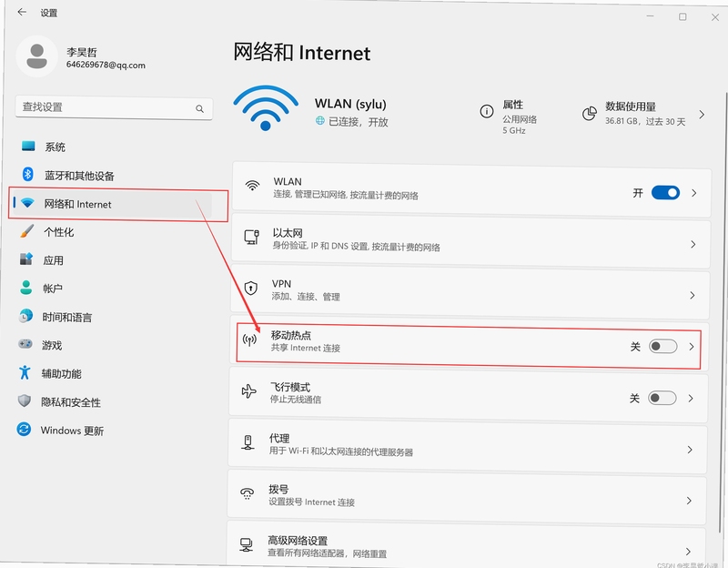Expand data usage with its chevron
Image resolution: width=728 pixels, height=568 pixels.
coord(702,115)
